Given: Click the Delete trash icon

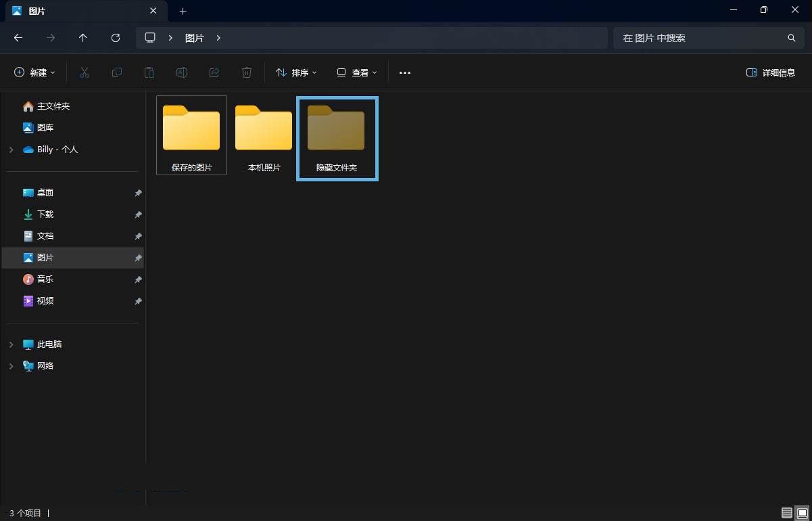Looking at the screenshot, I should [247, 72].
